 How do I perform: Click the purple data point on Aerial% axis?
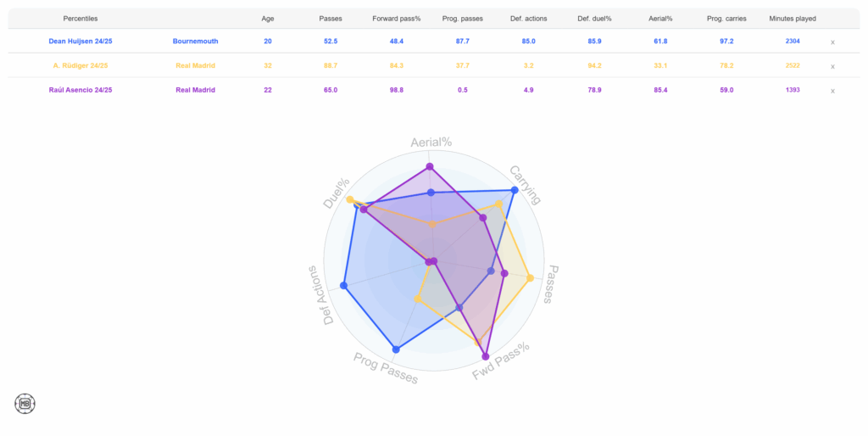click(x=430, y=166)
